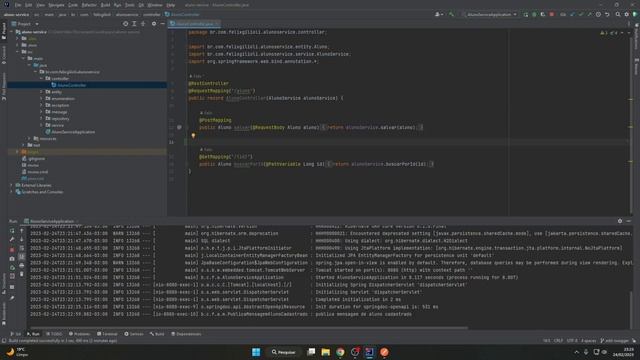Open Google Chrome from the taskbar

pos(340,352)
